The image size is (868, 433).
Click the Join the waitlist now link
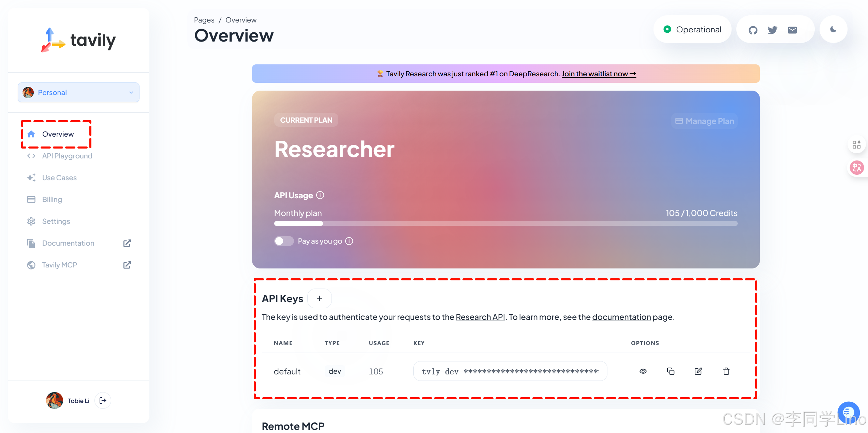coord(599,74)
